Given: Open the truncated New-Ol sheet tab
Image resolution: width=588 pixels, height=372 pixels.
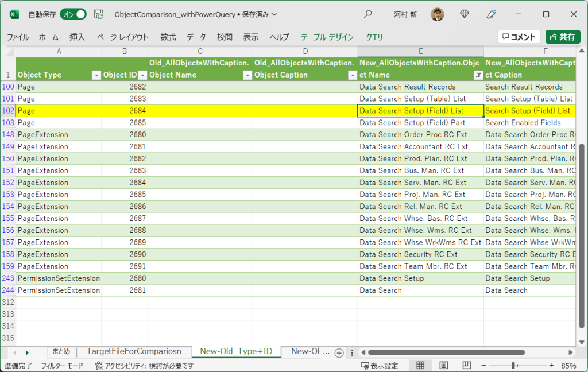Looking at the screenshot, I should [305, 352].
